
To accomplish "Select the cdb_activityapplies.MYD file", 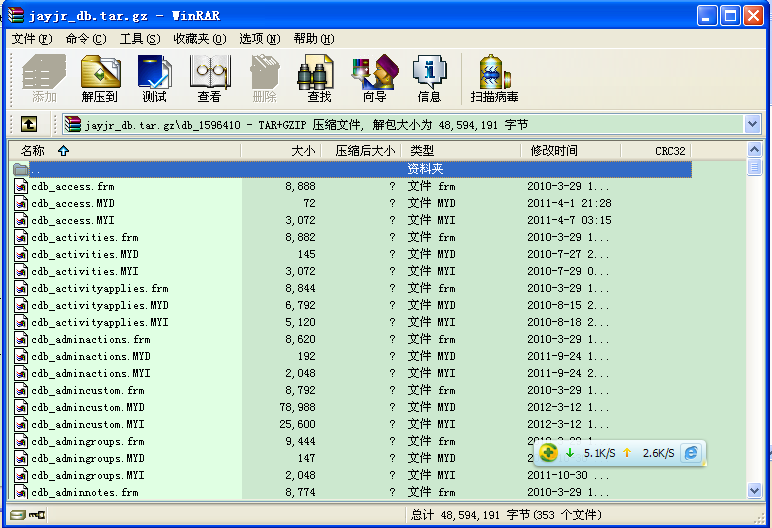I will (x=100, y=305).
